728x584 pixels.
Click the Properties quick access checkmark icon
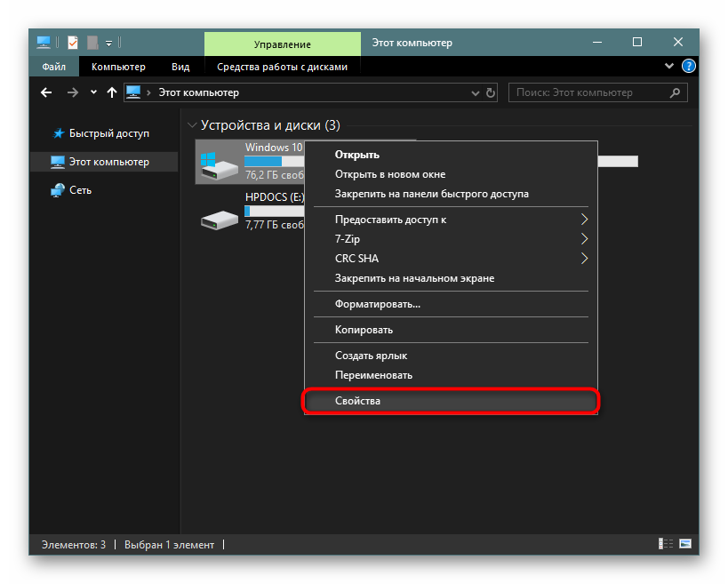click(x=73, y=43)
